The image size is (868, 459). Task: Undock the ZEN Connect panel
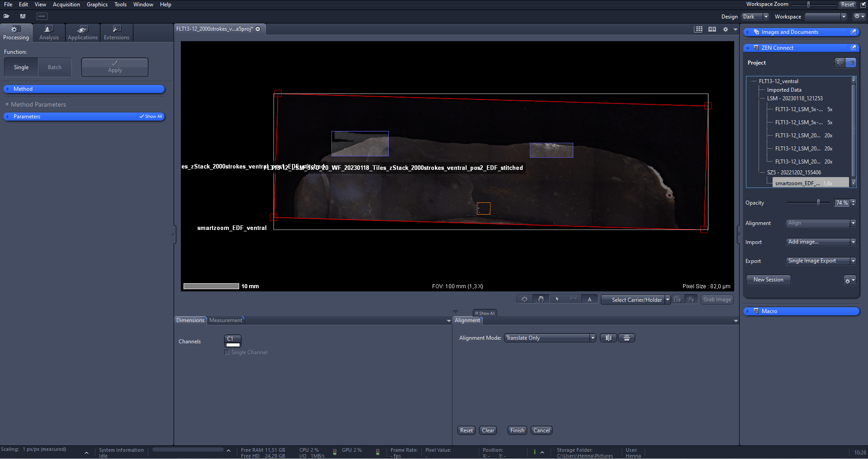[x=854, y=48]
